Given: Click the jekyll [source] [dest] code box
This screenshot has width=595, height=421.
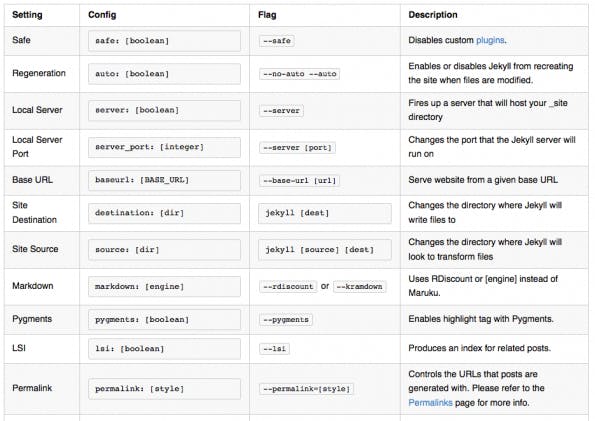Looking at the screenshot, I should pos(325,249).
